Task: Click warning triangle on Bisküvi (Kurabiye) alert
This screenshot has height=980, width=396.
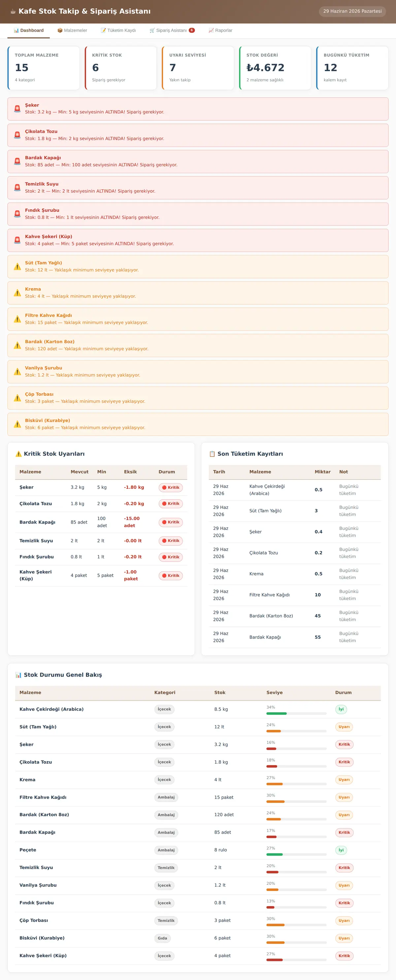Action: point(17,424)
